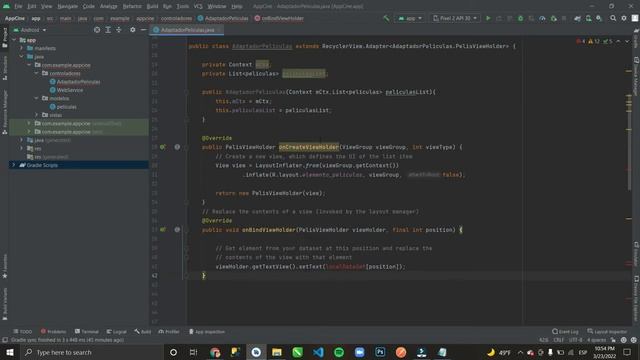This screenshot has width=640, height=360.
Task: Click the AdaptadorPeliculas breadcrumb in navigation bar
Action: click(223, 18)
